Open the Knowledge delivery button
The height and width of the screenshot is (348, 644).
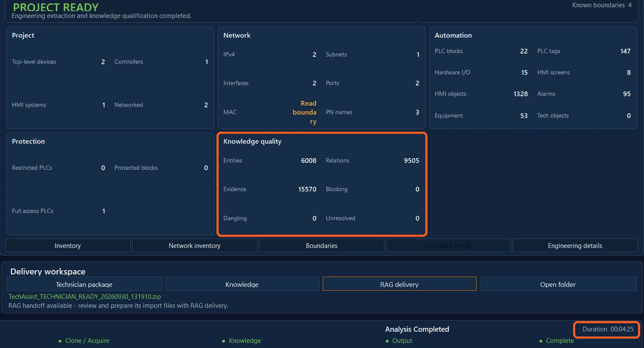[x=242, y=284]
